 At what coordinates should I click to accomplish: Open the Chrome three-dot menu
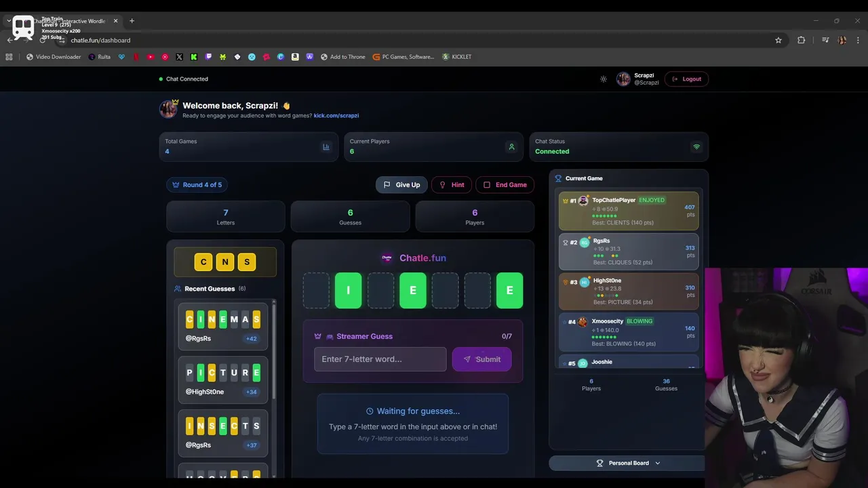[858, 40]
